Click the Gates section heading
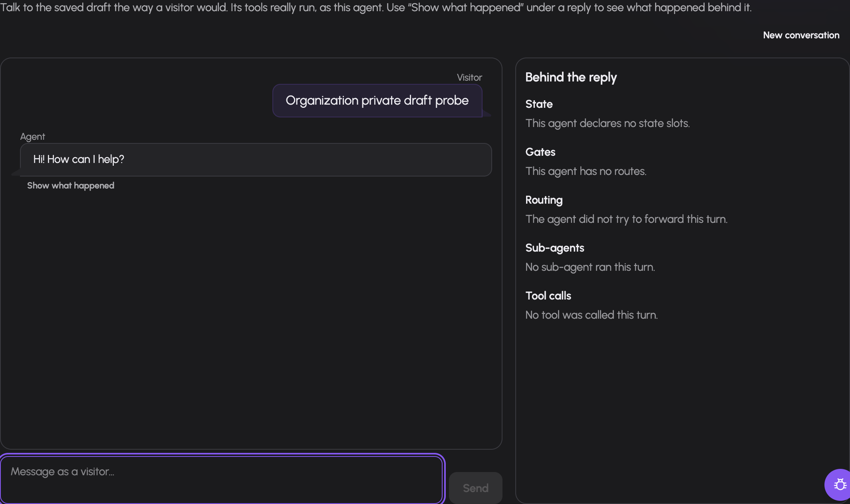The width and height of the screenshot is (850, 504). click(x=540, y=152)
